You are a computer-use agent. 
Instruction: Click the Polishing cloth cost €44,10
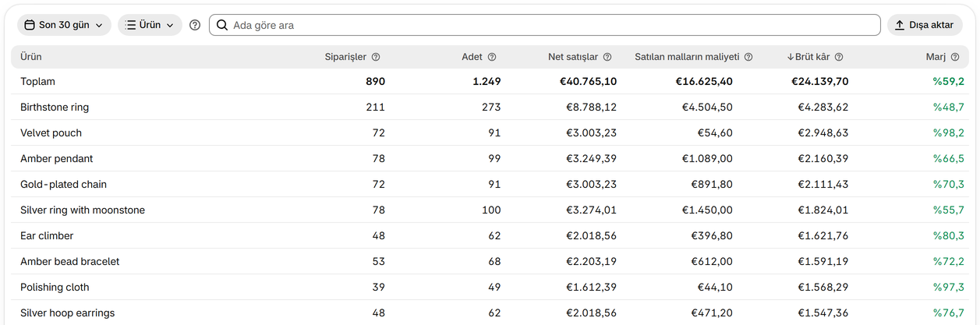[x=715, y=287]
